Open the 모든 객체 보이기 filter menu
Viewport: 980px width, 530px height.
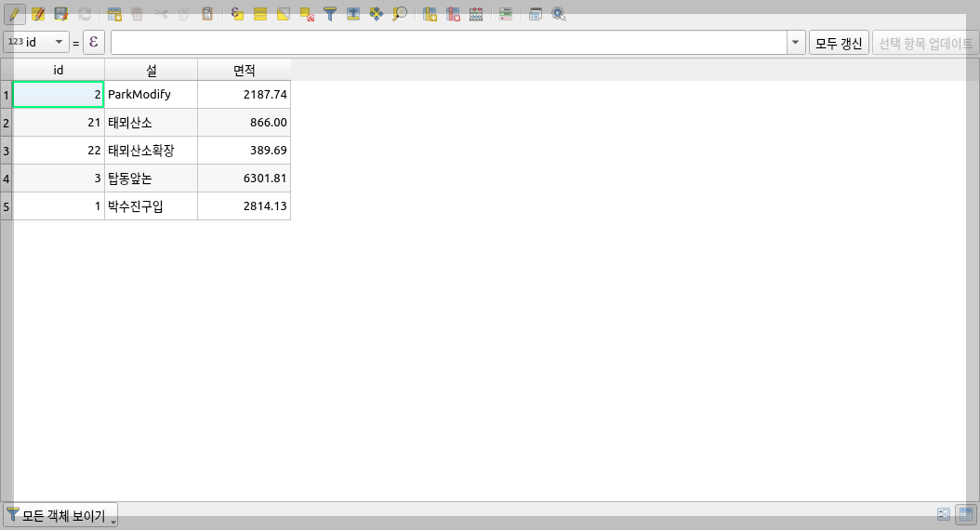click(x=60, y=516)
